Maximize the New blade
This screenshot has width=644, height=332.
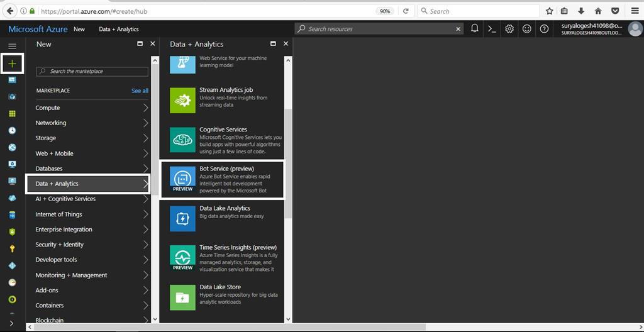click(x=140, y=43)
